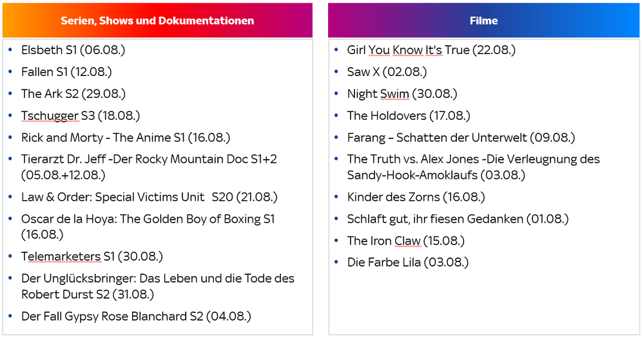The image size is (644, 338).
Task: Choose 'The Iron Claw (15.08.)' film
Action: [405, 241]
